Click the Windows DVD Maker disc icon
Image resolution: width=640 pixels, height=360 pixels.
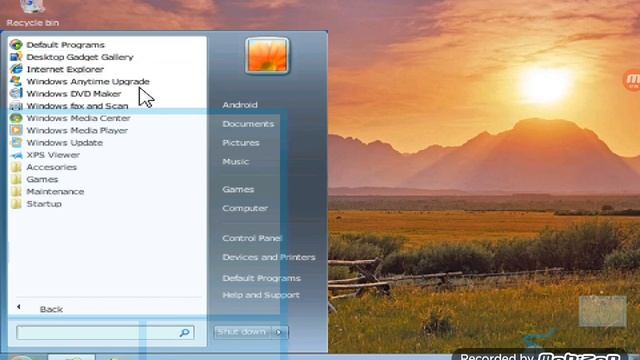click(x=16, y=93)
